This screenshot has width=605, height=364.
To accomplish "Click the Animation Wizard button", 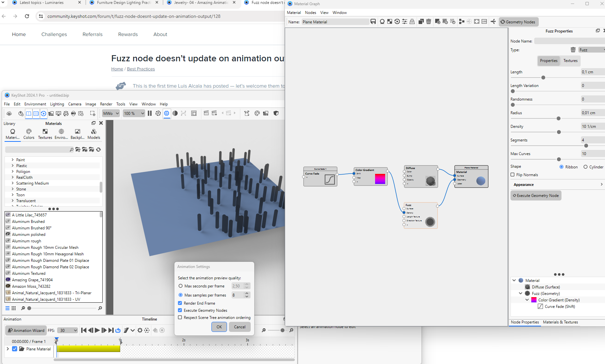I will tap(26, 330).
